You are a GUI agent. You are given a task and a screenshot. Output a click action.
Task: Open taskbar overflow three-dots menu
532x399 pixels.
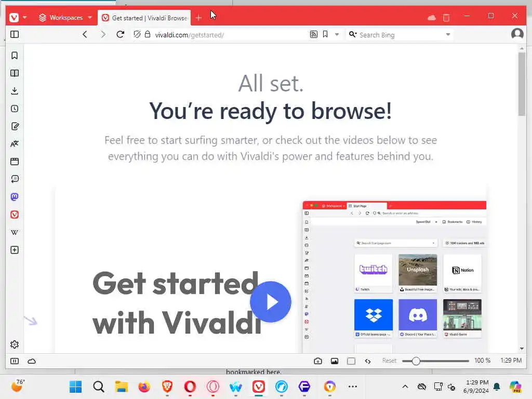point(353,387)
